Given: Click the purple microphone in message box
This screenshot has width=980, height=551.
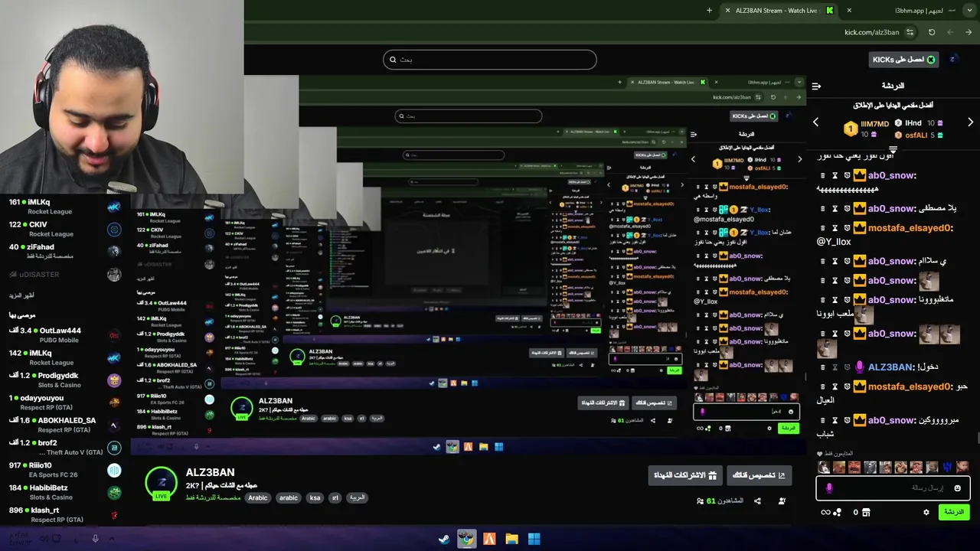Looking at the screenshot, I should pos(829,487).
